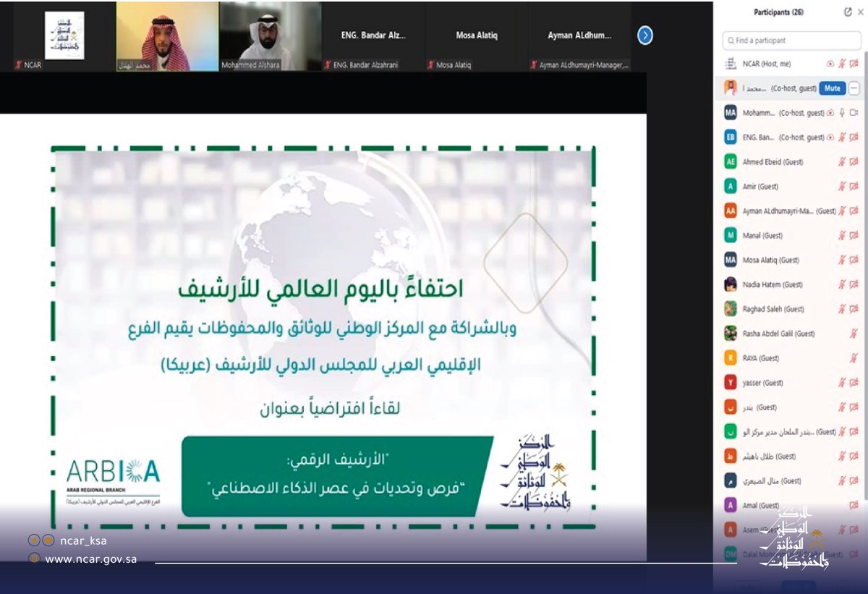The image size is (868, 594).
Task: Show next video thumbnails with the arrow
Action: click(x=644, y=35)
